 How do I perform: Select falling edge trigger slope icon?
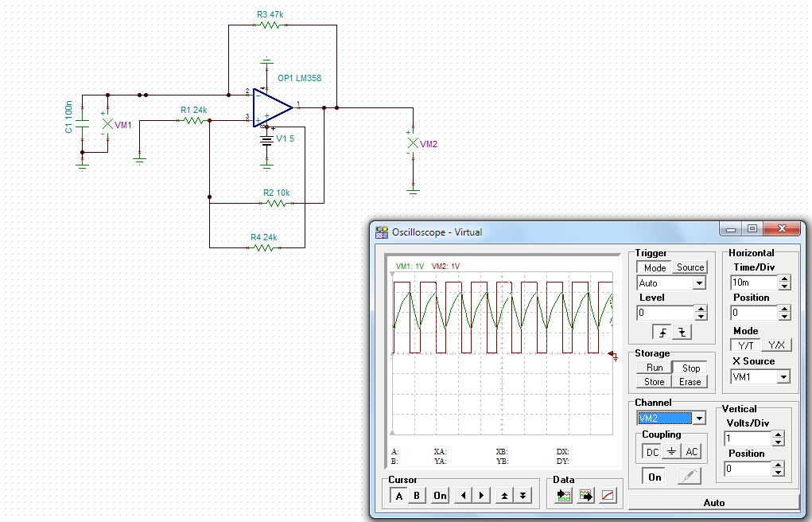click(682, 333)
